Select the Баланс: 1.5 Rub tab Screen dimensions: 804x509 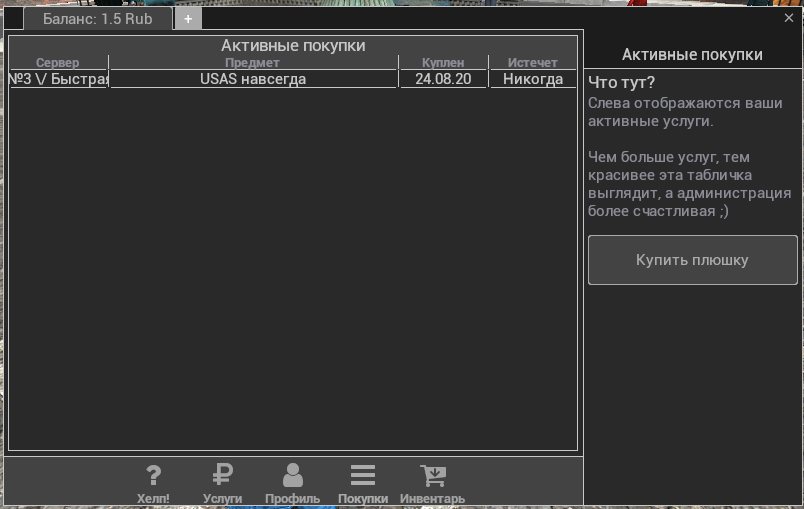[x=97, y=18]
